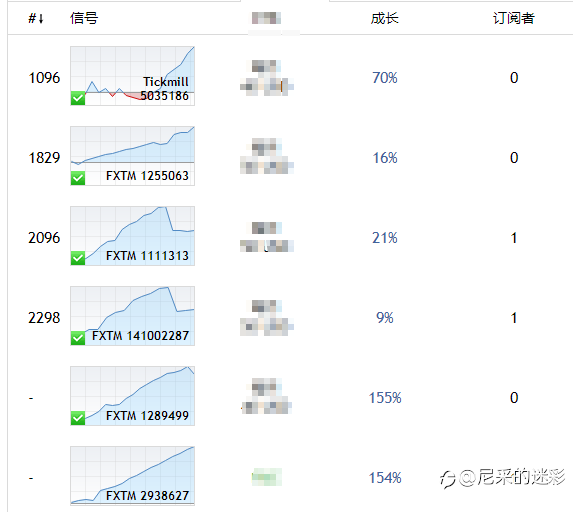Click the 70% growth value
Viewport: 573px width, 512px height.
[x=385, y=78]
